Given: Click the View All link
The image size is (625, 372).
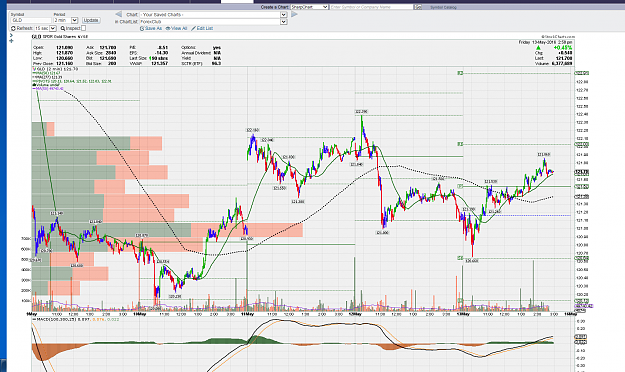Looking at the screenshot, I should click(x=177, y=28).
